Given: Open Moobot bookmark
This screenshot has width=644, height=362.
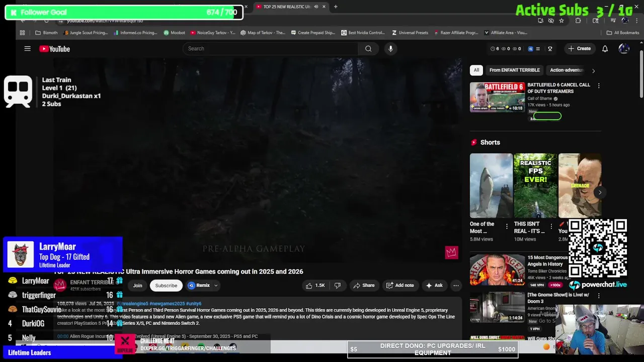Looking at the screenshot, I should 174,33.
